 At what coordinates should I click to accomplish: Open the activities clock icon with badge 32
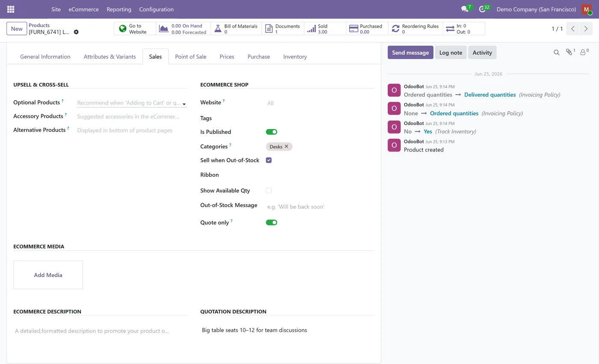tap(483, 9)
